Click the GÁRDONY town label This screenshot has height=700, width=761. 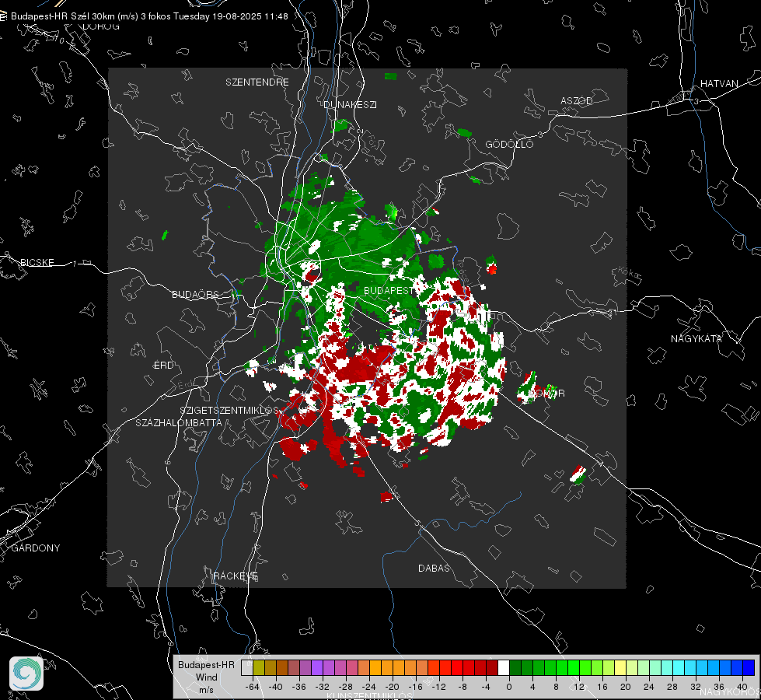point(36,548)
